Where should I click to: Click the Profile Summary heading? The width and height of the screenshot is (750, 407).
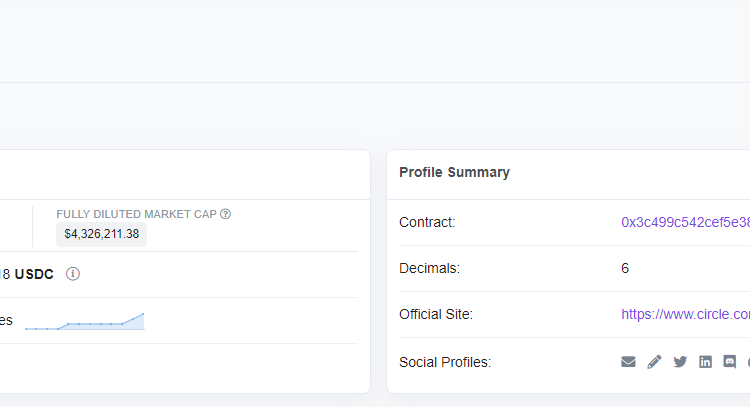point(454,172)
